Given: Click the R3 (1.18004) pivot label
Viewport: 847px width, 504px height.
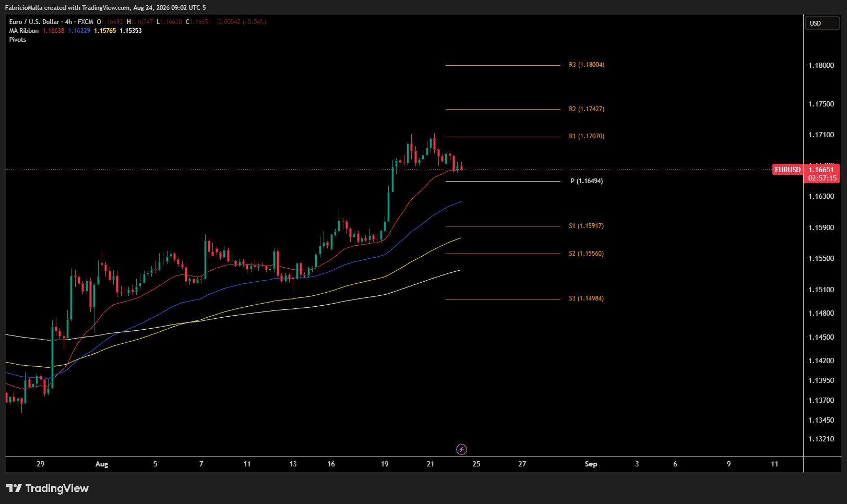Looking at the screenshot, I should (587, 65).
